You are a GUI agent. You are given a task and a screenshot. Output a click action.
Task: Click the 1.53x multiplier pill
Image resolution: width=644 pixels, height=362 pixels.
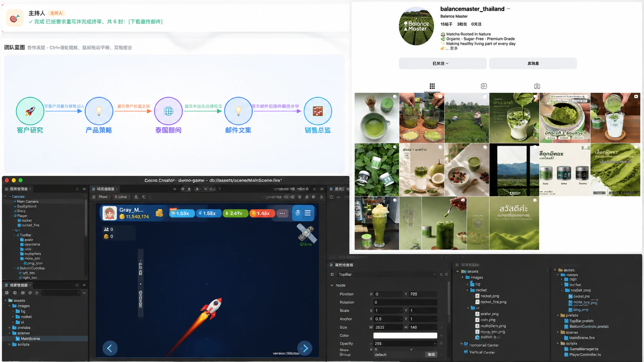click(x=181, y=213)
